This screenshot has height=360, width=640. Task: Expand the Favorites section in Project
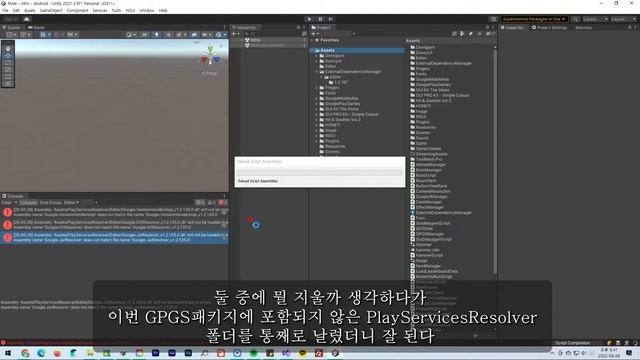[x=312, y=40]
